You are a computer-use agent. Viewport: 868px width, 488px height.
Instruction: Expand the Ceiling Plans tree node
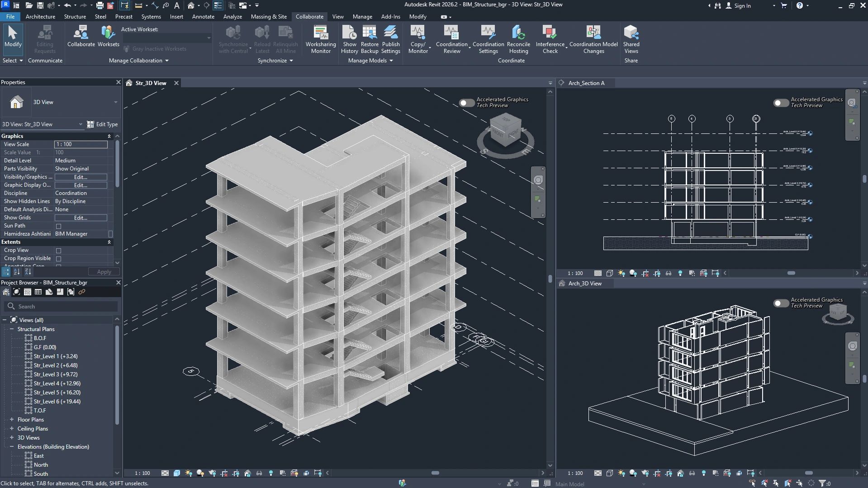point(12,429)
